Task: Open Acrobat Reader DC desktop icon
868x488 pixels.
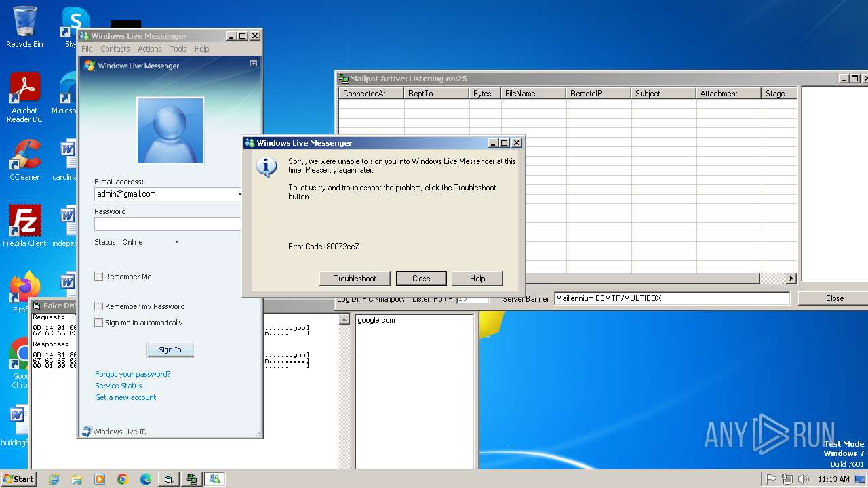Action: [x=24, y=98]
